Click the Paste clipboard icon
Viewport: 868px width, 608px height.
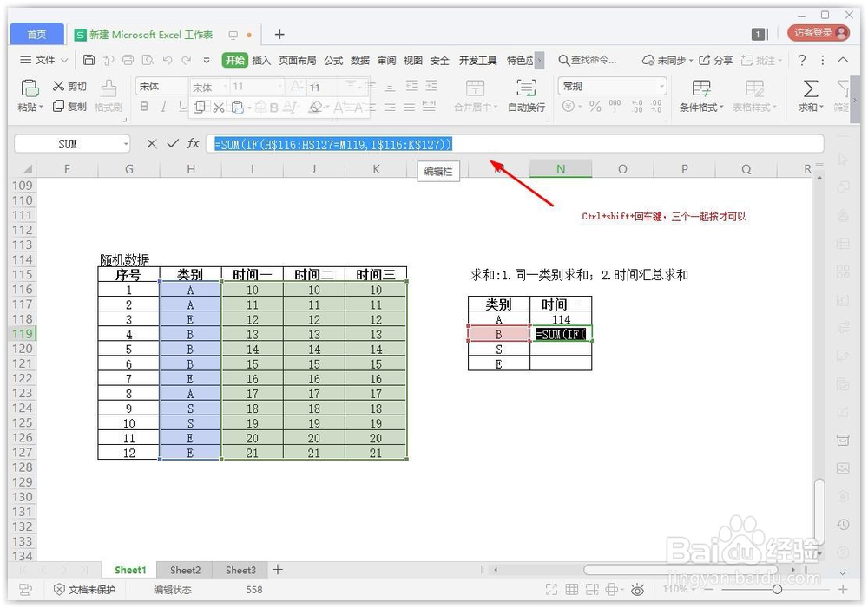(30, 88)
